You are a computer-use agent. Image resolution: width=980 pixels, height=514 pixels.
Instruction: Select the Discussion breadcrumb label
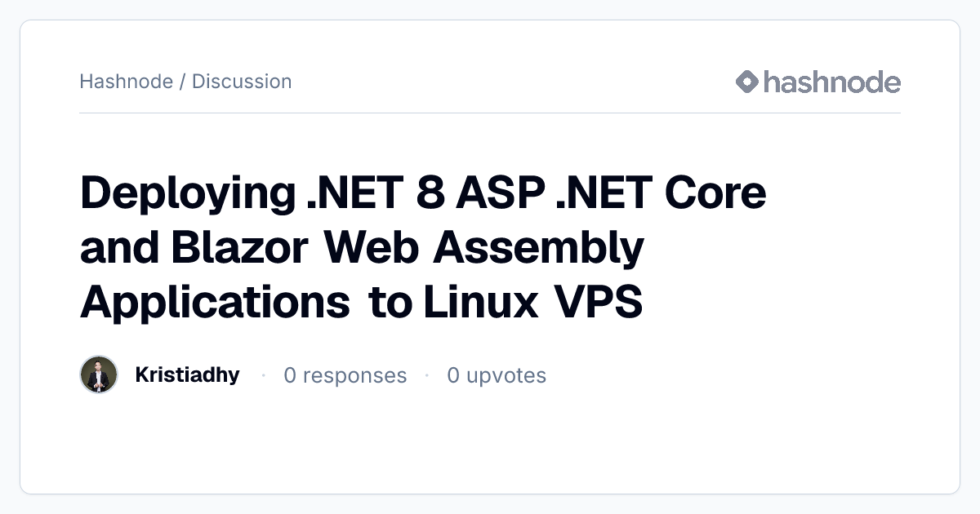242,82
